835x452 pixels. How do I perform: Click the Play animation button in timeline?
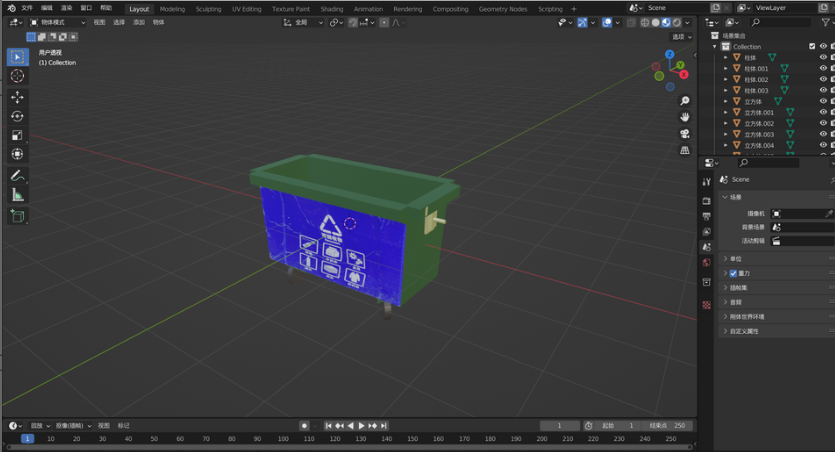(x=361, y=426)
